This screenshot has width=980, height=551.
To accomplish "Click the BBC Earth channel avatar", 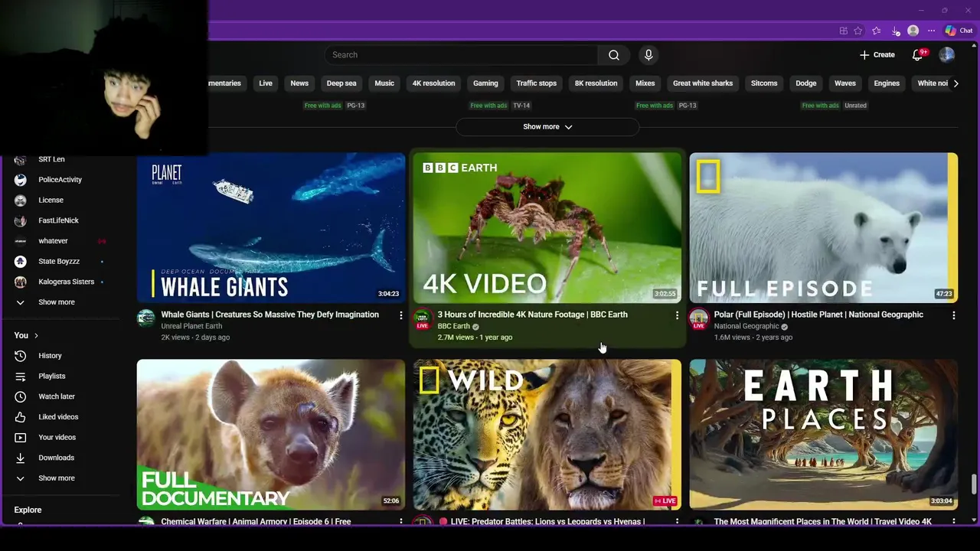I will coord(423,318).
